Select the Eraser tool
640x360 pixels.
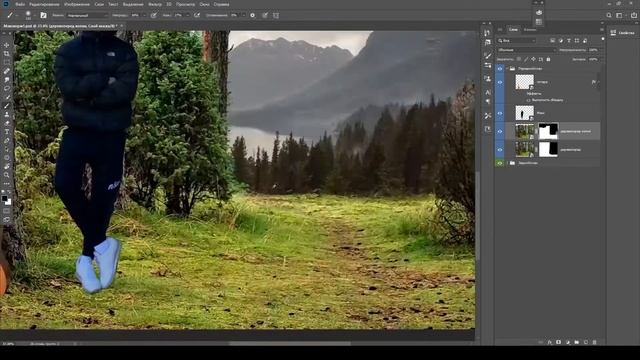pos(7,123)
